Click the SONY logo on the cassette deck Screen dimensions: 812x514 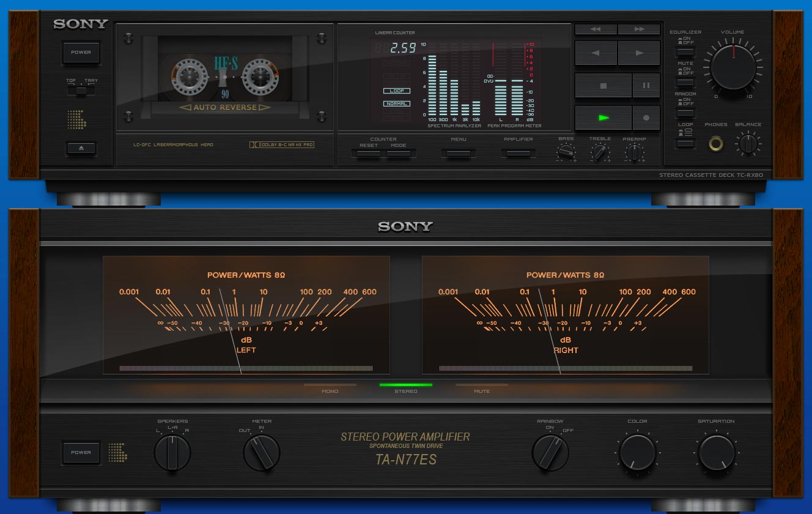point(81,24)
